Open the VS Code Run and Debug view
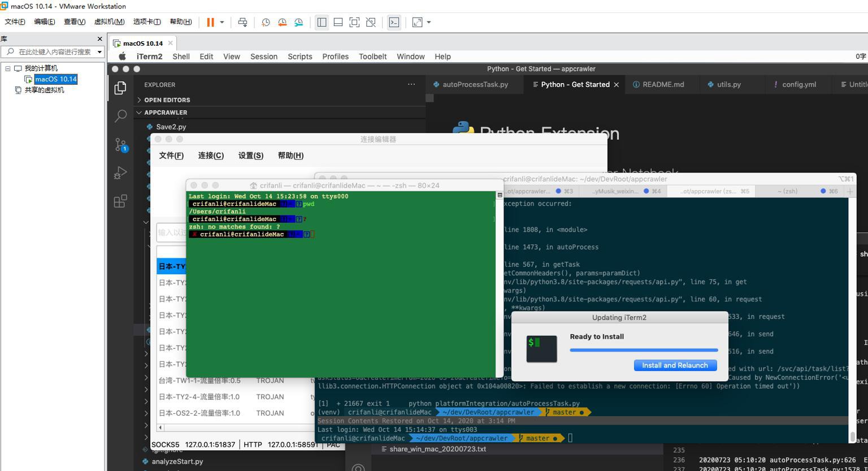 click(x=120, y=173)
